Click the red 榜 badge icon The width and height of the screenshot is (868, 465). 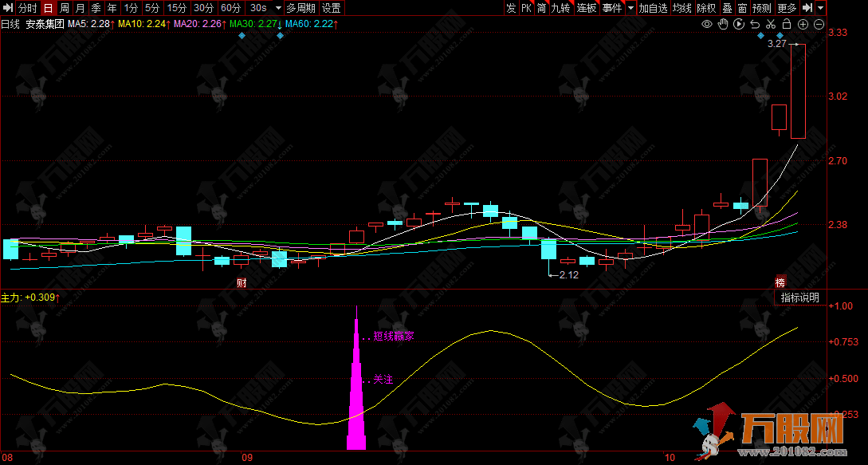[780, 282]
